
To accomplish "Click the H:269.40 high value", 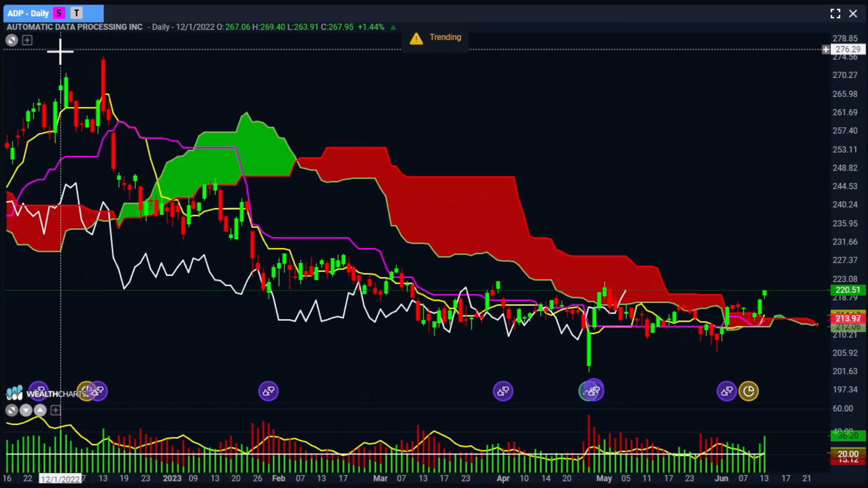I will click(269, 27).
